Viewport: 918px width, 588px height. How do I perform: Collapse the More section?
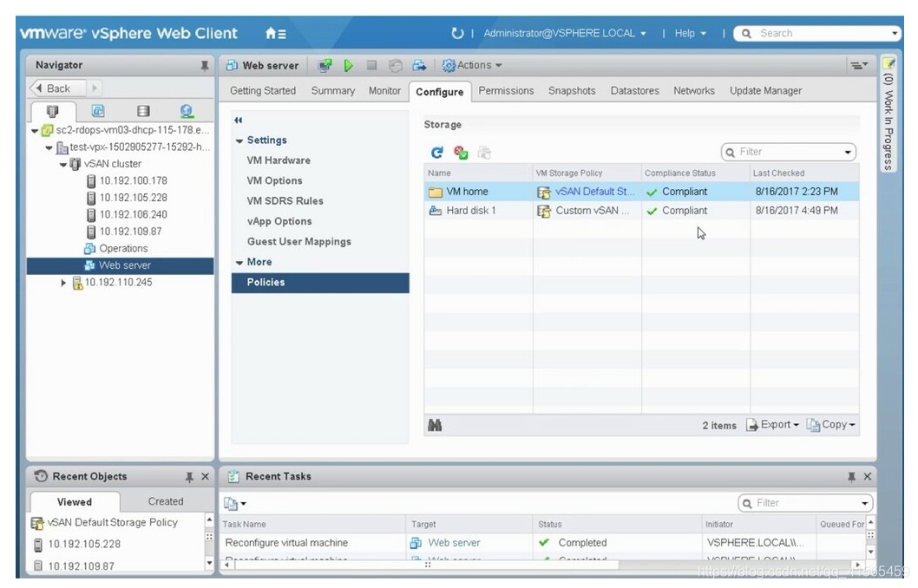tap(239, 263)
